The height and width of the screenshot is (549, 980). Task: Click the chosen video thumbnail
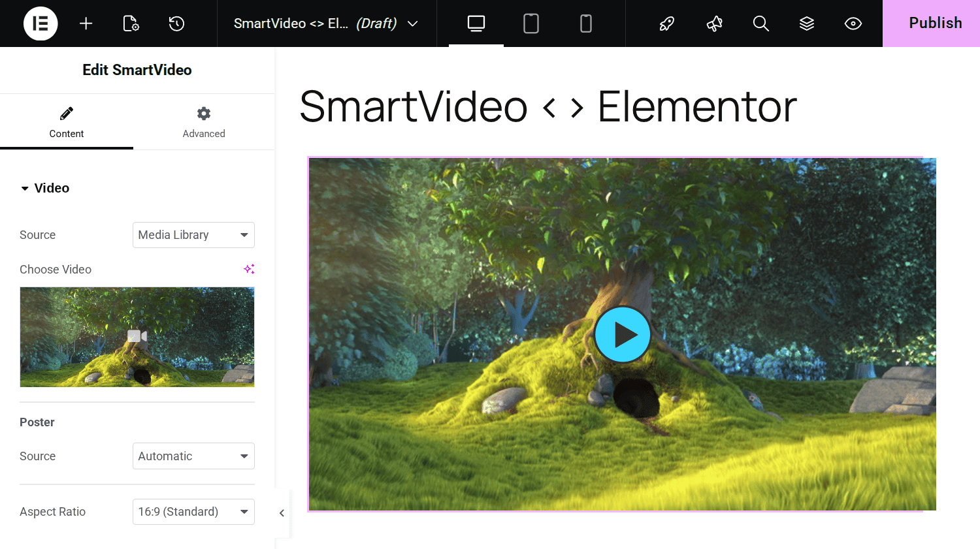pyautogui.click(x=137, y=337)
